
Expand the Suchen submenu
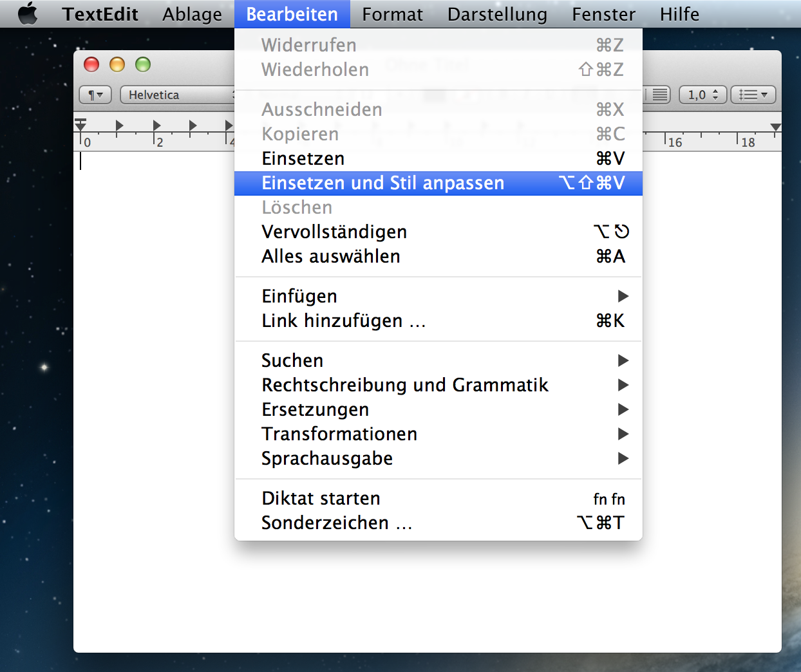point(438,360)
